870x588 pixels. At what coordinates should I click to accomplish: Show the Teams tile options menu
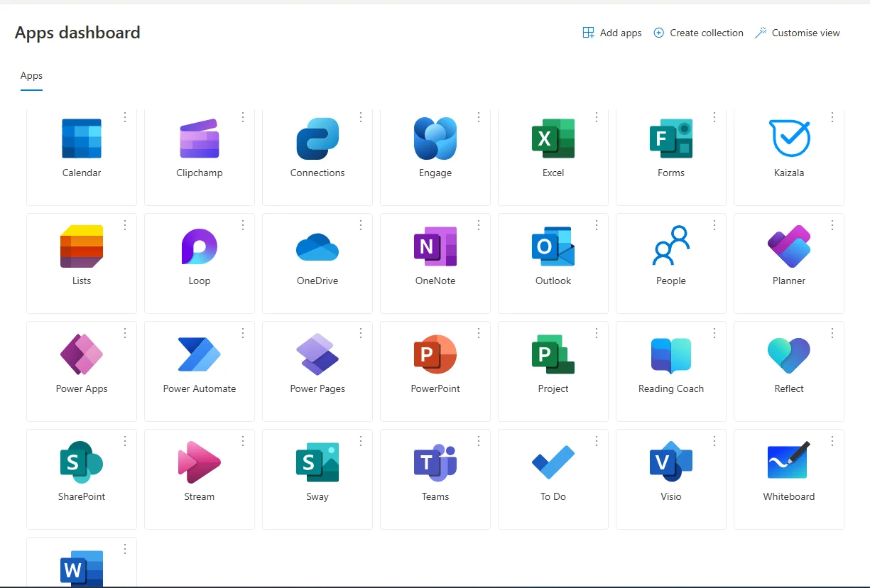479,441
